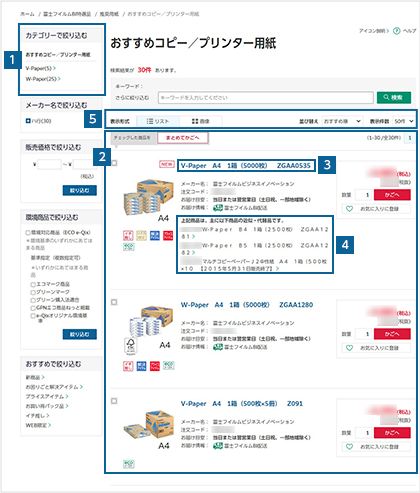Click first pink badge under V-Paper ZGAA0535 image
The image size is (420, 493).
tap(128, 235)
